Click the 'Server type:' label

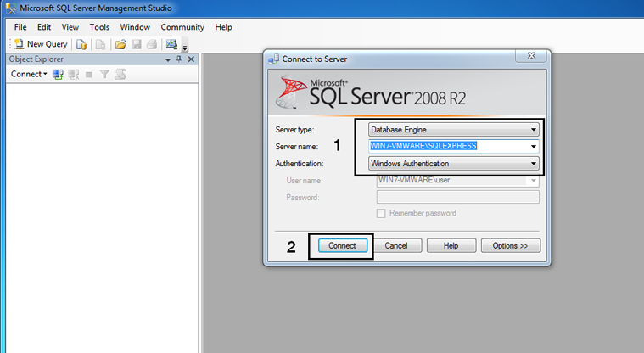pos(294,130)
